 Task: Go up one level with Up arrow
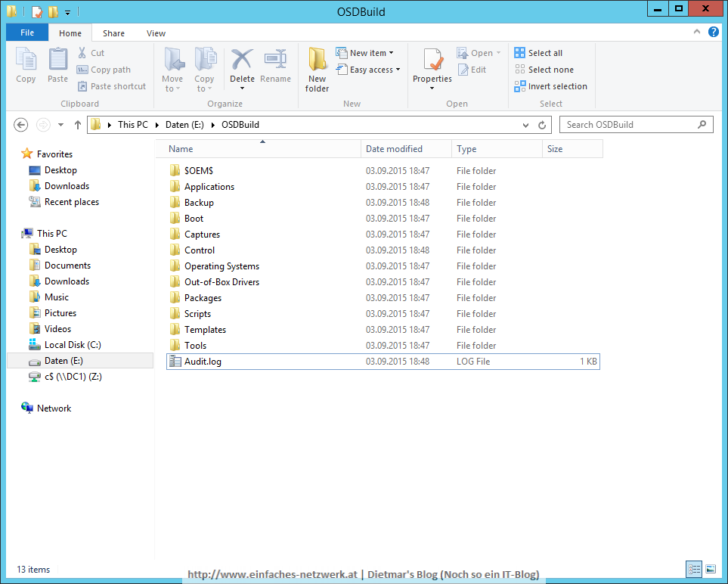[78, 125]
